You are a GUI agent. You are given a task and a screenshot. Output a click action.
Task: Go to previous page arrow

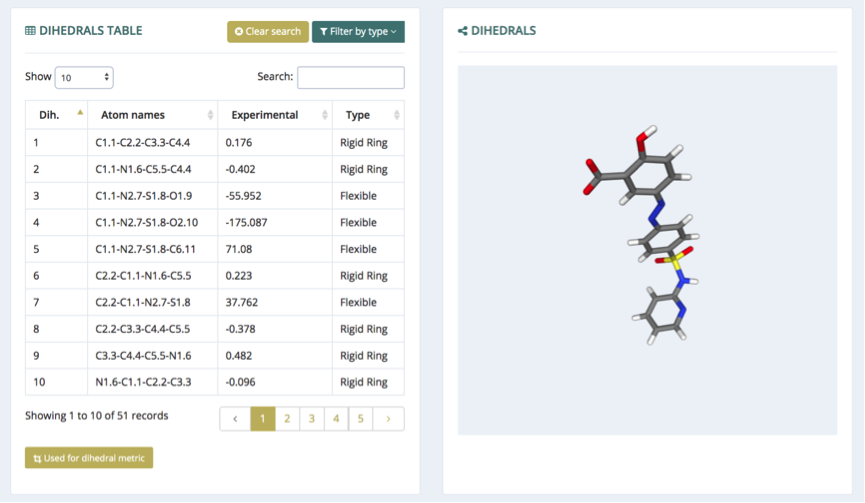[235, 419]
